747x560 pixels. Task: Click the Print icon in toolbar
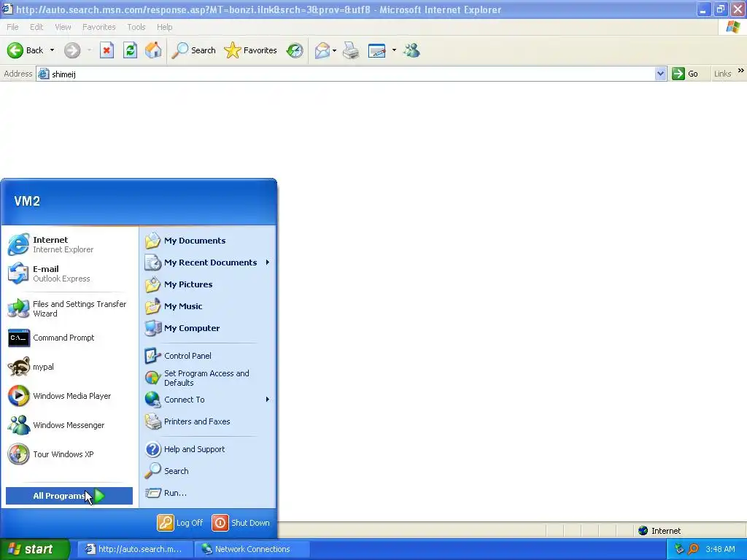(351, 50)
